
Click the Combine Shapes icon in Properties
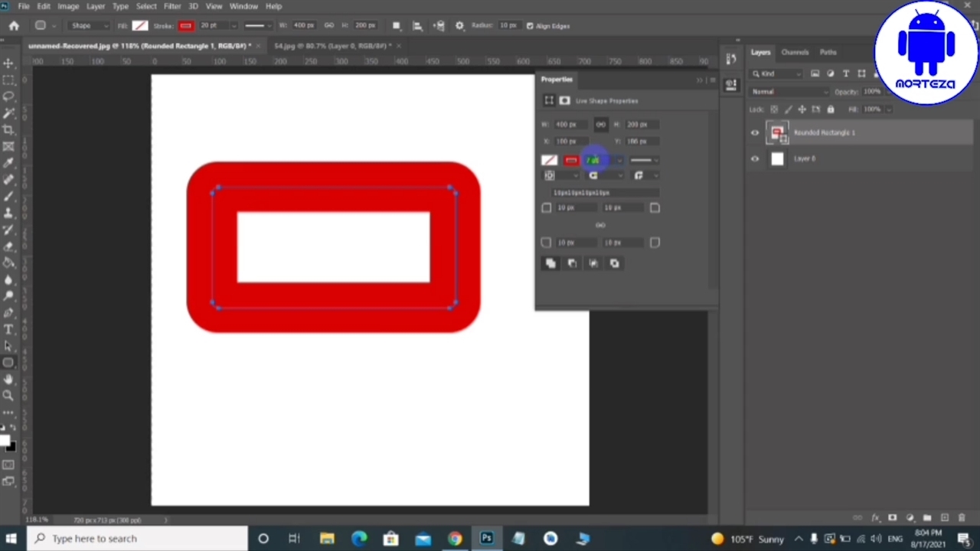[x=550, y=263]
